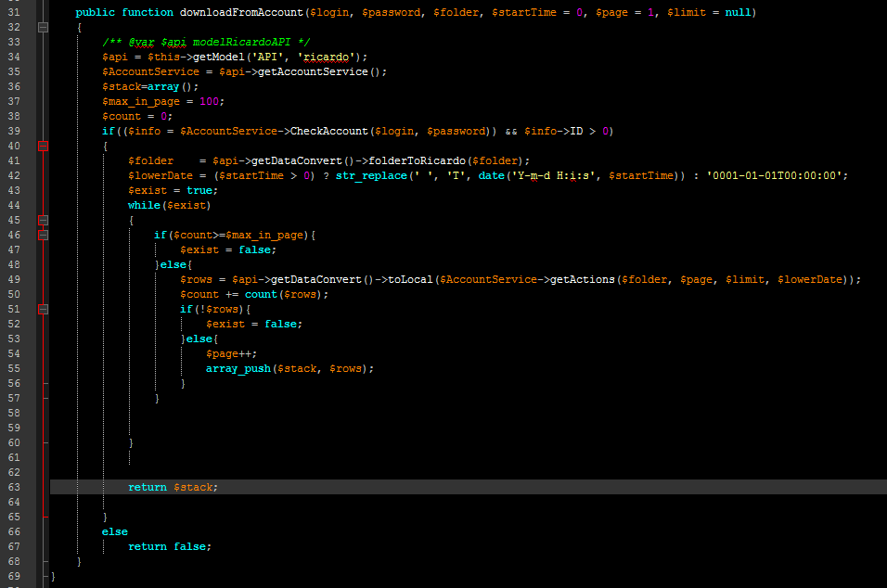Click the if(!$rows) condition
This screenshot has width=887, height=588.
[212, 309]
